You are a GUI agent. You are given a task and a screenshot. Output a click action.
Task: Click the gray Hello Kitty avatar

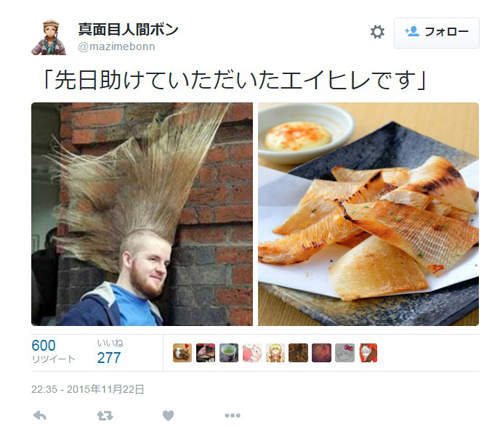click(x=345, y=353)
